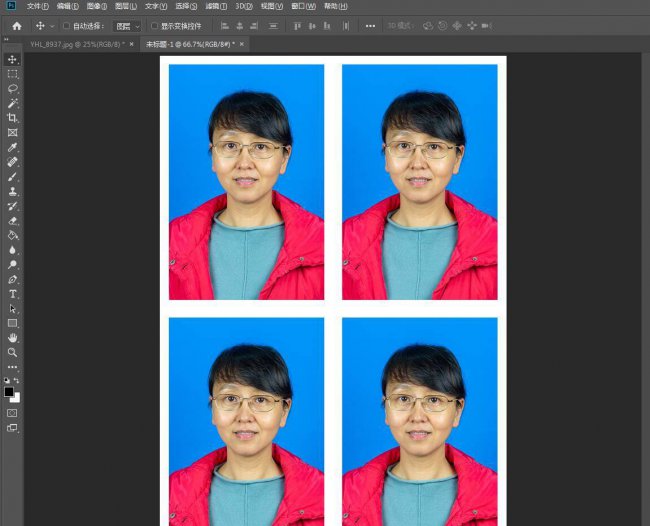Screen dimensions: 650x526
Task: Select the Rectangle shape tool
Action: (x=12, y=323)
